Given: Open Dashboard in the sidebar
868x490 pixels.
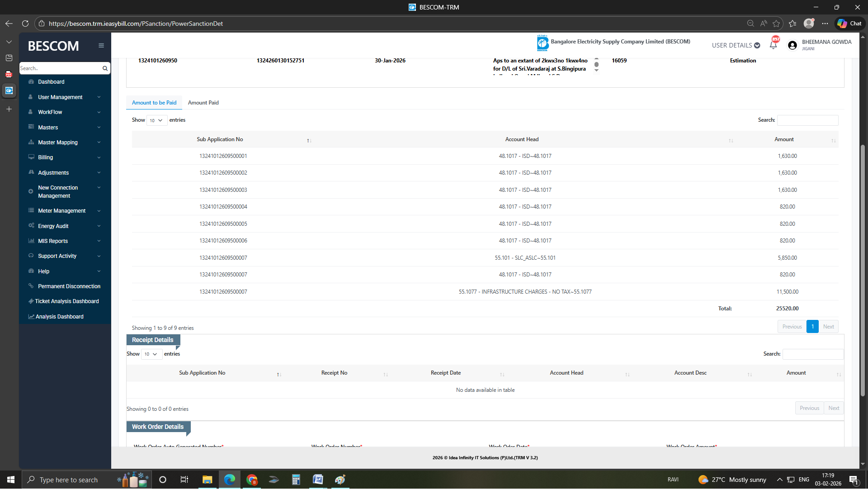Looking at the screenshot, I should 51,82.
